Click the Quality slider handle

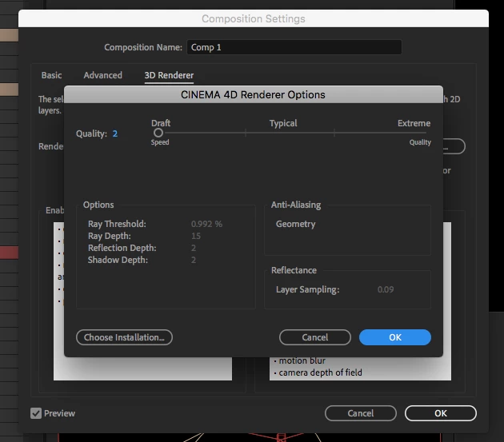(158, 133)
